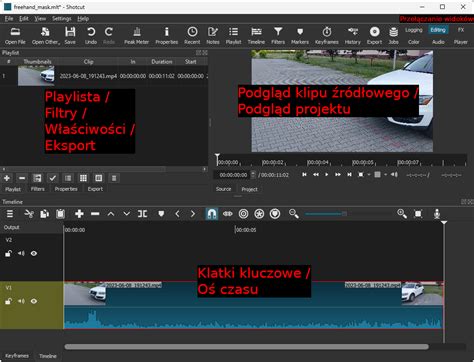The image size is (474, 362).
Task: Open the Edit menu
Action: click(x=24, y=19)
